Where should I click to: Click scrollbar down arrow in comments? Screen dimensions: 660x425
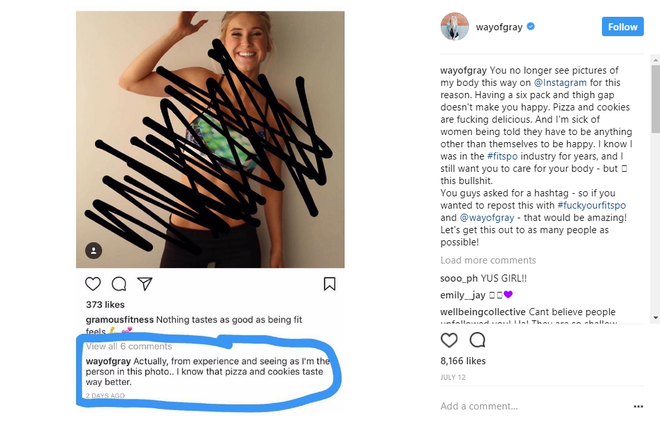[655, 318]
